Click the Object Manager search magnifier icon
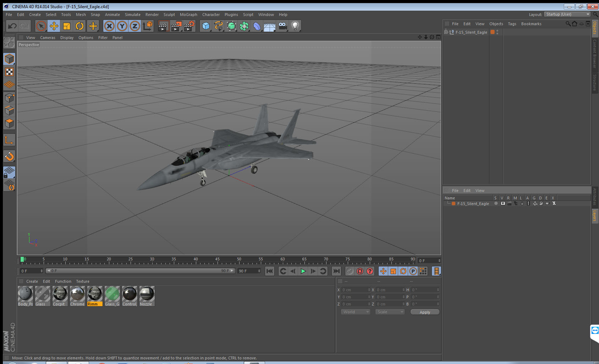 (x=568, y=24)
